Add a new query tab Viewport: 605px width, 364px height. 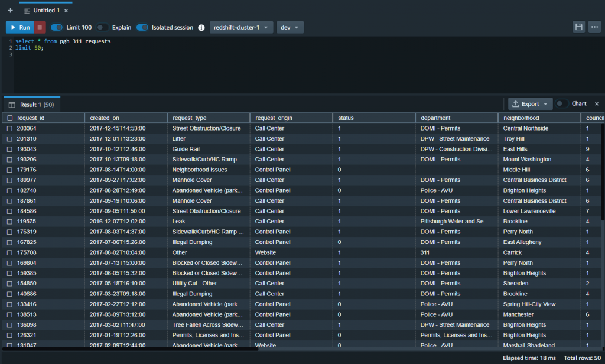(x=10, y=11)
